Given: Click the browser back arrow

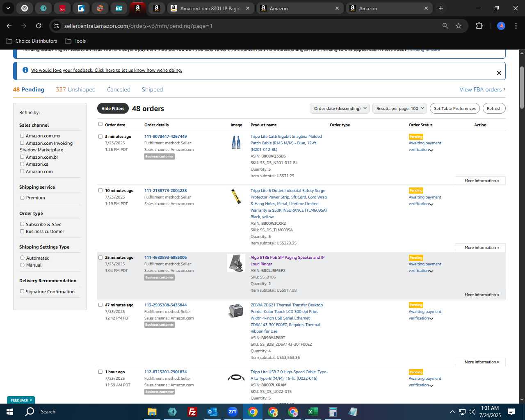Looking at the screenshot, I should coord(9,26).
